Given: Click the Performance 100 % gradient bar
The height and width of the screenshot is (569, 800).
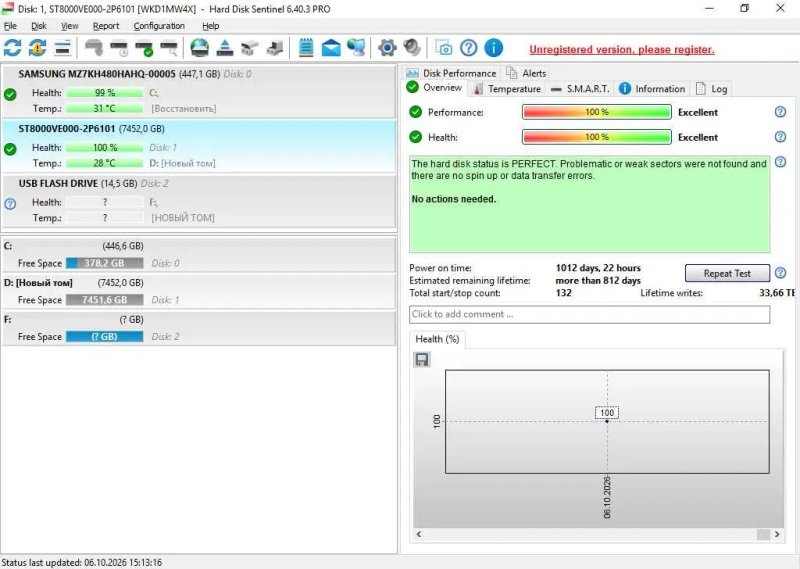Looking at the screenshot, I should click(596, 112).
